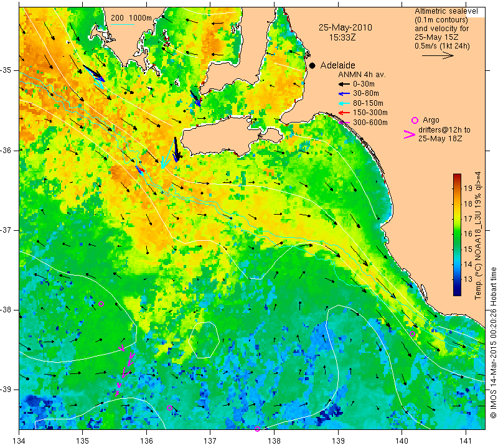Click the '138' longitude axis label
Image resolution: width=498 pixels, height=448 pixels.
(x=275, y=441)
